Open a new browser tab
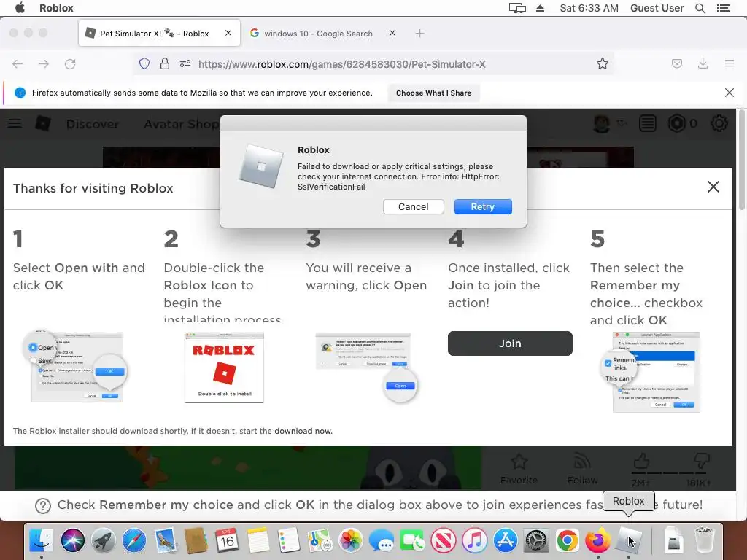The width and height of the screenshot is (747, 560). click(419, 34)
